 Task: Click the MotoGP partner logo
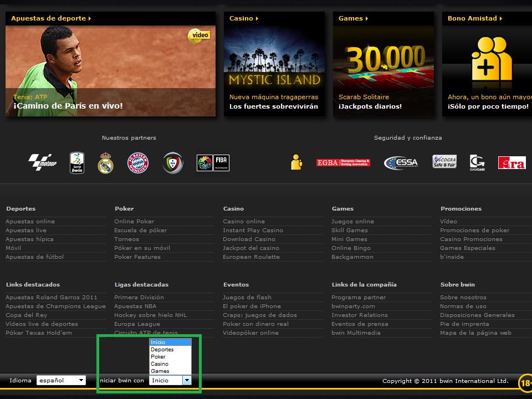point(43,162)
